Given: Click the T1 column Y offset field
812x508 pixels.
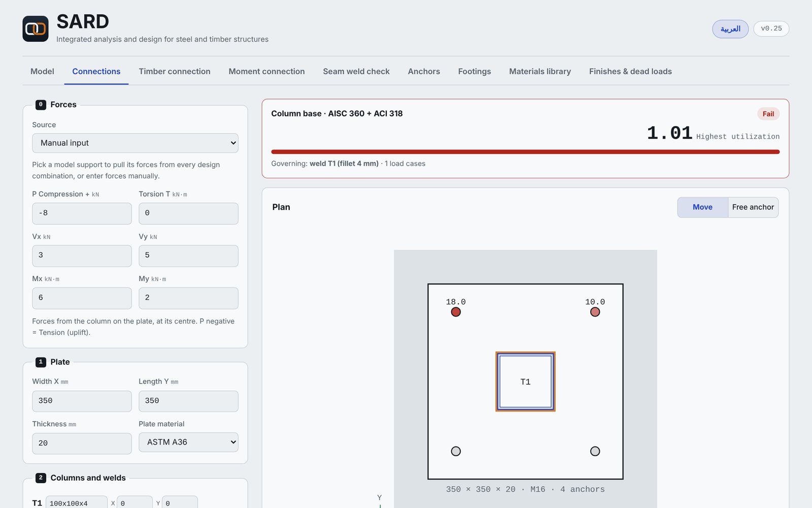Looking at the screenshot, I should pos(180,503).
